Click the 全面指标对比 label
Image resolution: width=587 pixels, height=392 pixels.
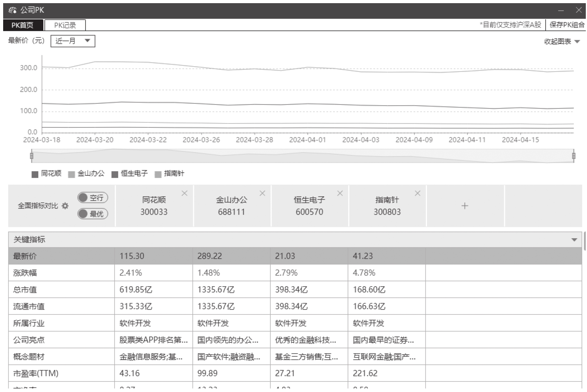pyautogui.click(x=38, y=206)
